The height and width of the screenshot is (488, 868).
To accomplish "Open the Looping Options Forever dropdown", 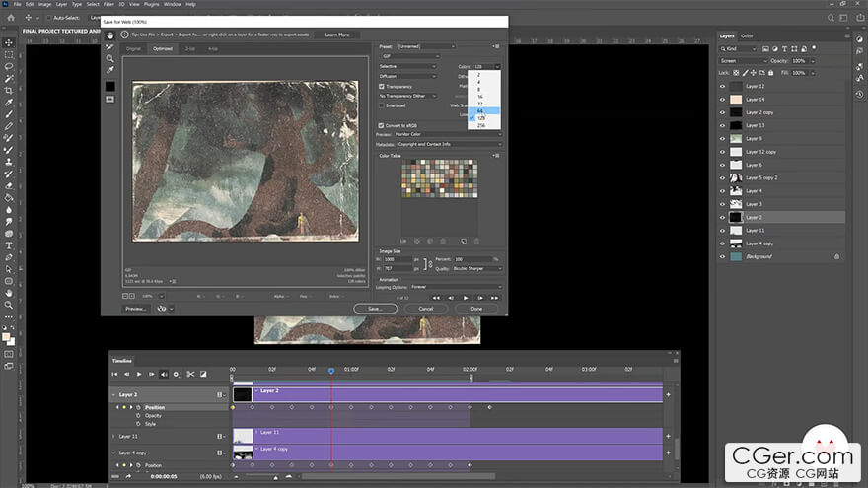I will (x=456, y=287).
